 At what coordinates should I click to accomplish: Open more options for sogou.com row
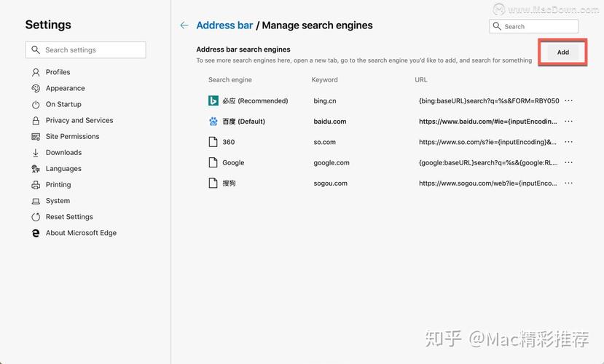click(568, 183)
